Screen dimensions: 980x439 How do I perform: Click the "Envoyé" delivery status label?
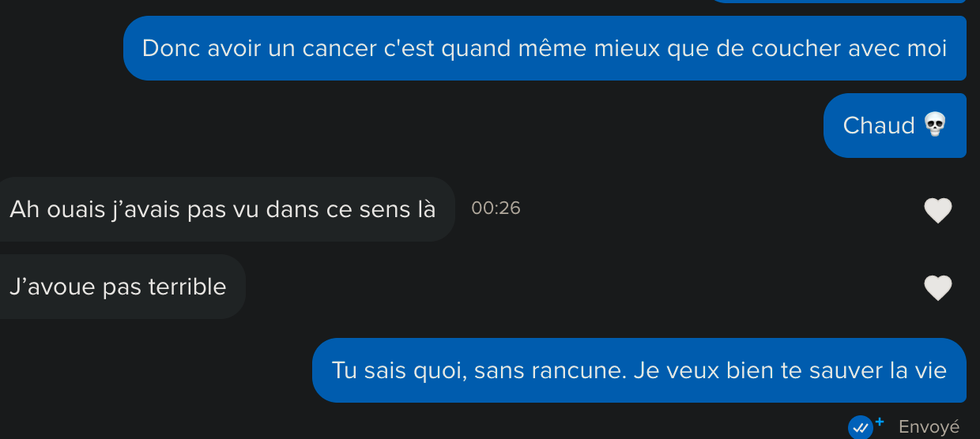click(929, 427)
